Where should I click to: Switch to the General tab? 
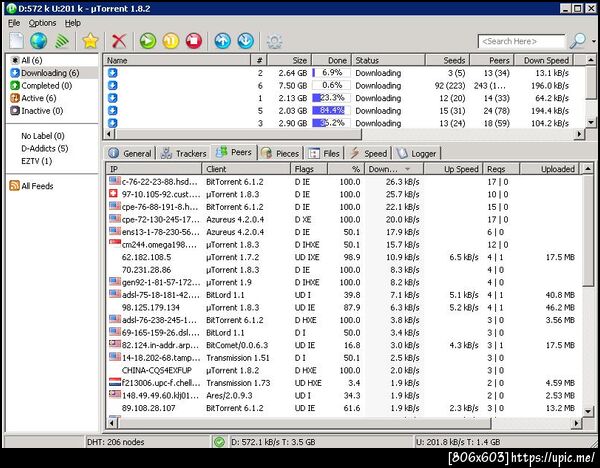click(130, 153)
